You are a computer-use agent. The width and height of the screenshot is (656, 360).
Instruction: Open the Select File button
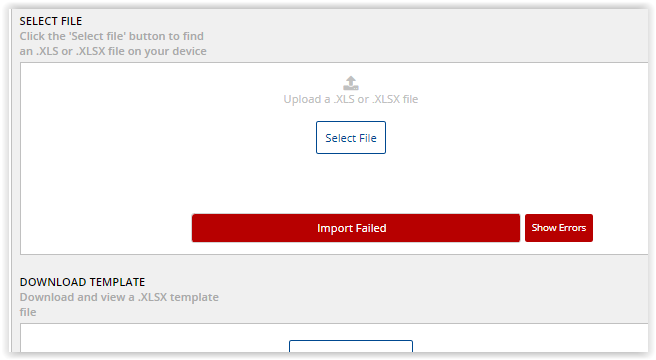point(351,138)
